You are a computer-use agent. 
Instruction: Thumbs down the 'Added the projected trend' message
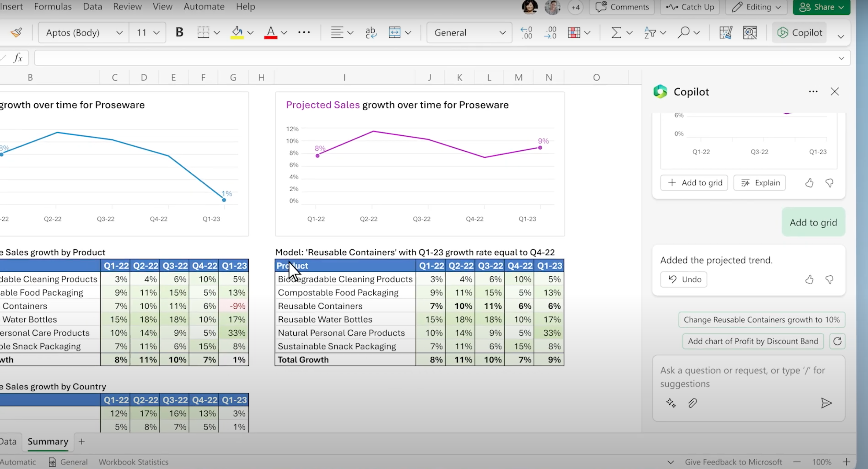(x=830, y=280)
